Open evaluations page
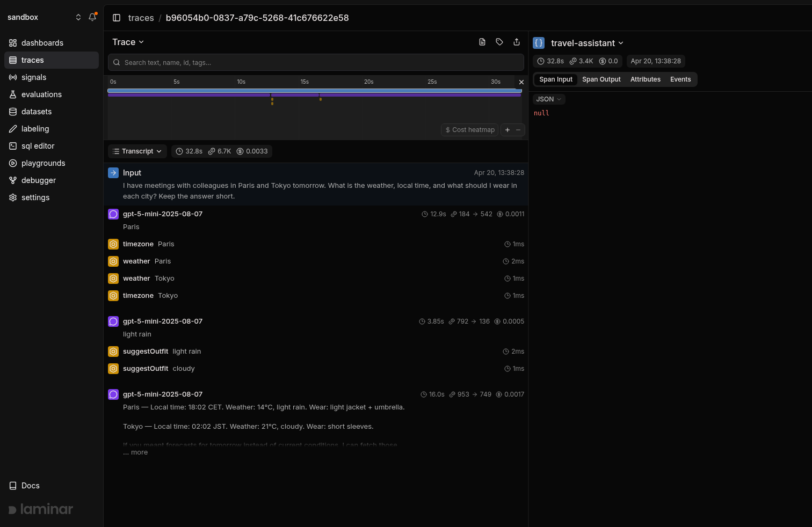The image size is (812, 527). 52,94
